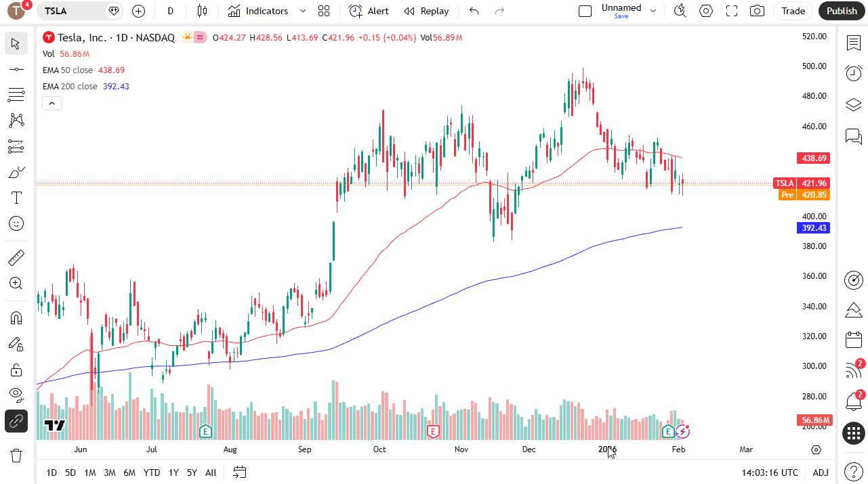This screenshot has width=868, height=484.
Task: Select the 6M date range
Action: [129, 472]
